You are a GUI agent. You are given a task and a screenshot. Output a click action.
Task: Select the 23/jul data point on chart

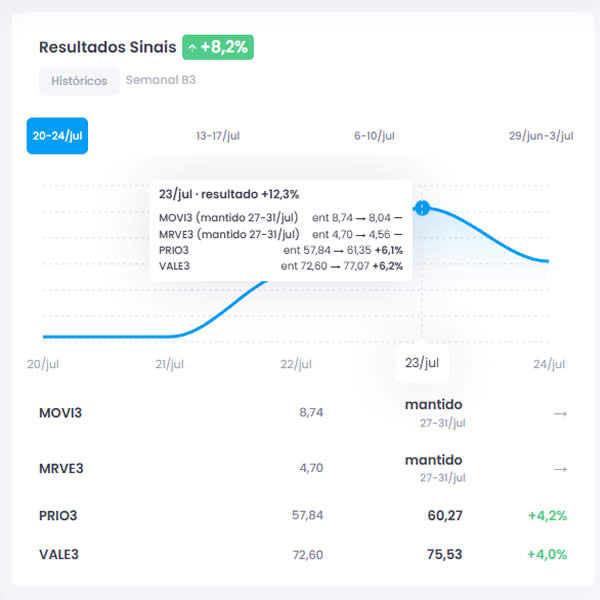click(422, 208)
